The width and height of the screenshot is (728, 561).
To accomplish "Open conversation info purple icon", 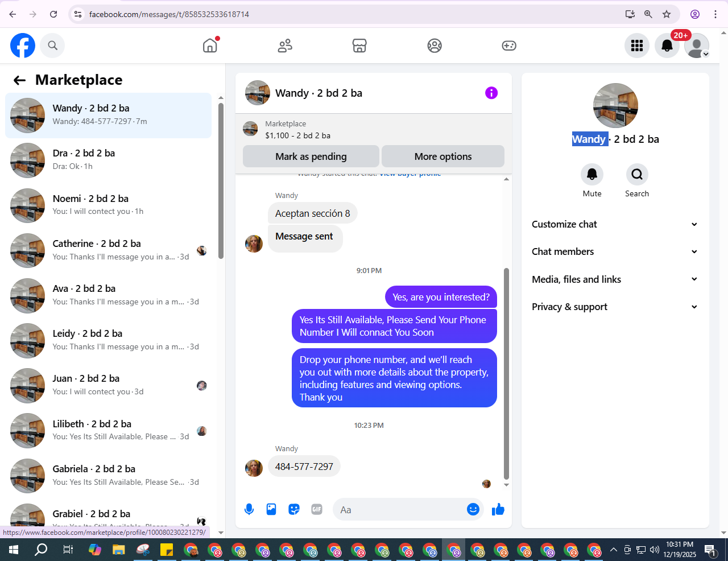I will click(x=491, y=93).
